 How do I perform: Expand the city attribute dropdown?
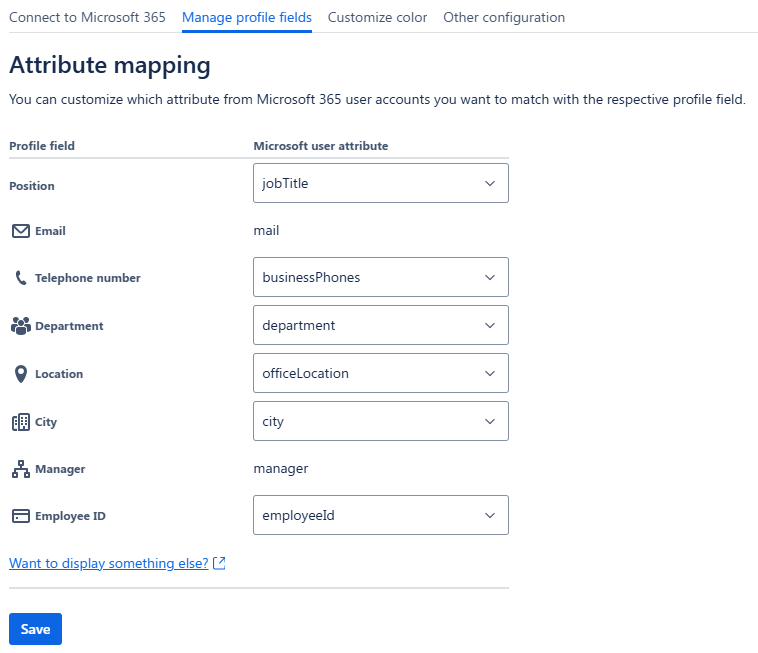[380, 421]
